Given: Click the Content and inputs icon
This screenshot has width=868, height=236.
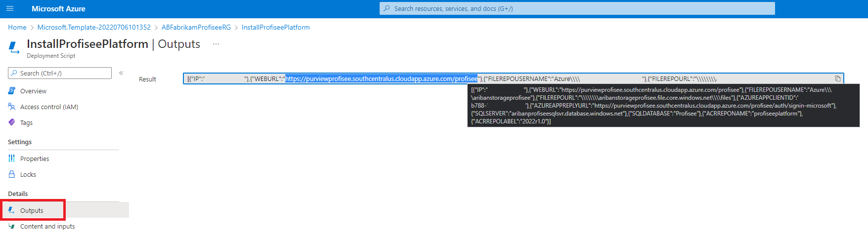Looking at the screenshot, I should pos(12,226).
